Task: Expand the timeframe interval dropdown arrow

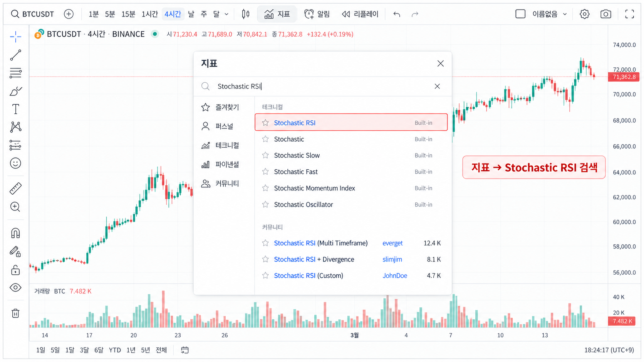Action: point(226,14)
